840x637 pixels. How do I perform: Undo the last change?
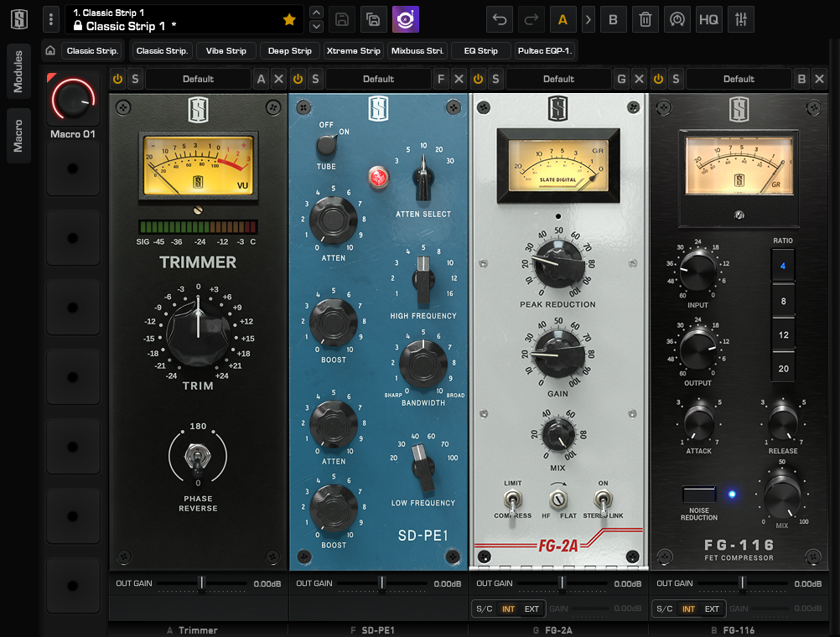500,19
